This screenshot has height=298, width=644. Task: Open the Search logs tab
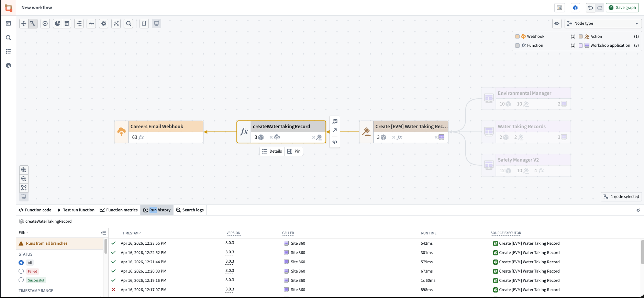point(190,210)
